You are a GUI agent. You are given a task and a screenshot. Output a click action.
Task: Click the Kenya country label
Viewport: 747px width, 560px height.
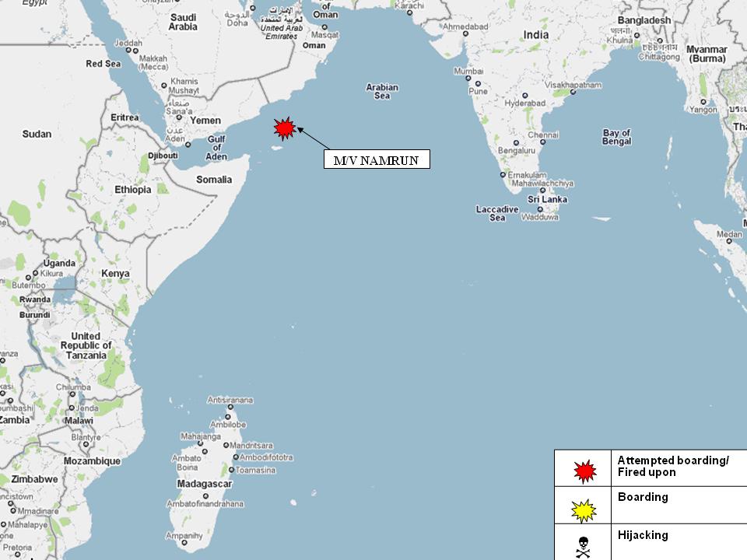click(x=115, y=273)
